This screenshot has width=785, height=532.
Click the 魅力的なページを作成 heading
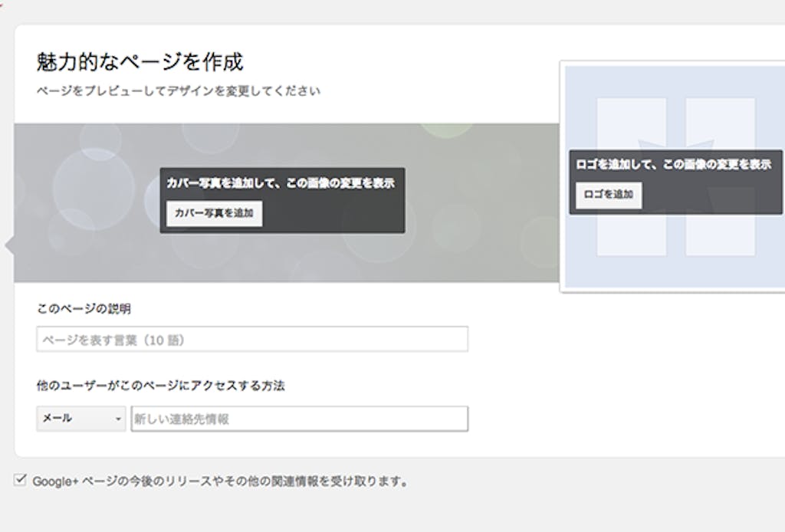pos(140,61)
